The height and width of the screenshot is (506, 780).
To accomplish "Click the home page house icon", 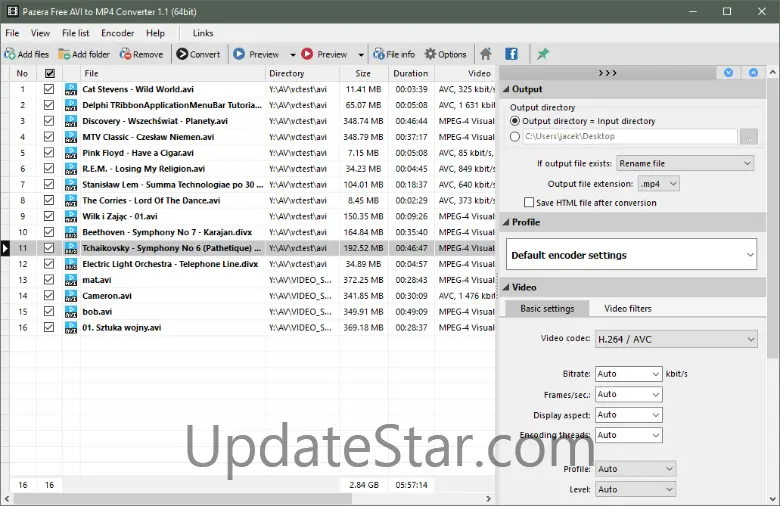I will [x=486, y=54].
